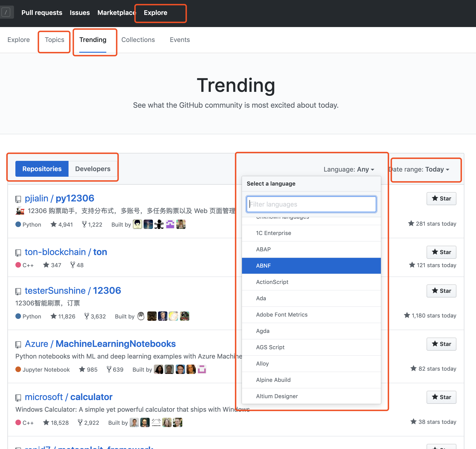The image size is (476, 449).
Task: Star the microsoft / calculator repository
Action: [441, 397]
